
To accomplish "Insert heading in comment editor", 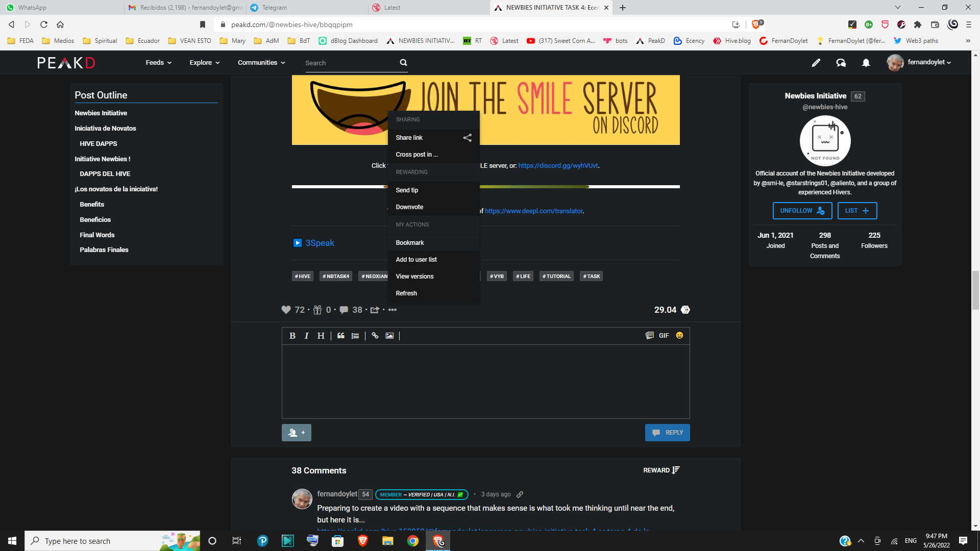I will 321,336.
